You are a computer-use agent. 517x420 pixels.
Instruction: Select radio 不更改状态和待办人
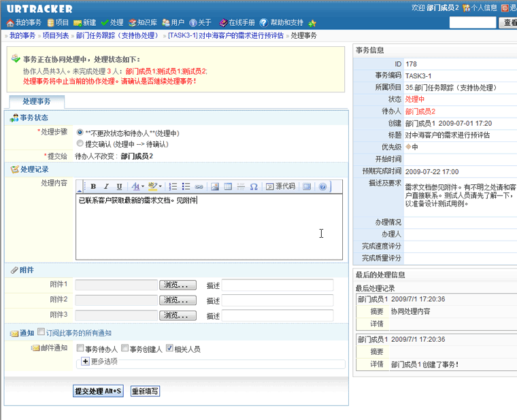80,133
